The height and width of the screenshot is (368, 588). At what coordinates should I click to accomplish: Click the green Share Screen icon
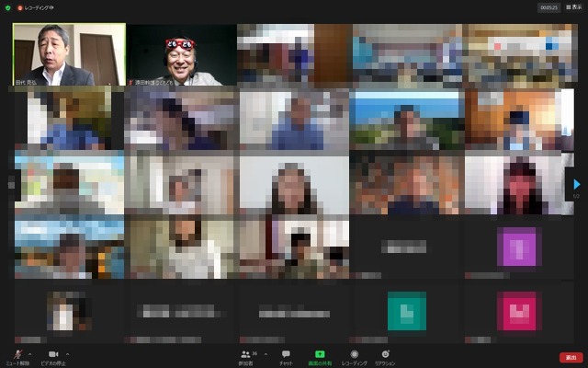(x=320, y=354)
